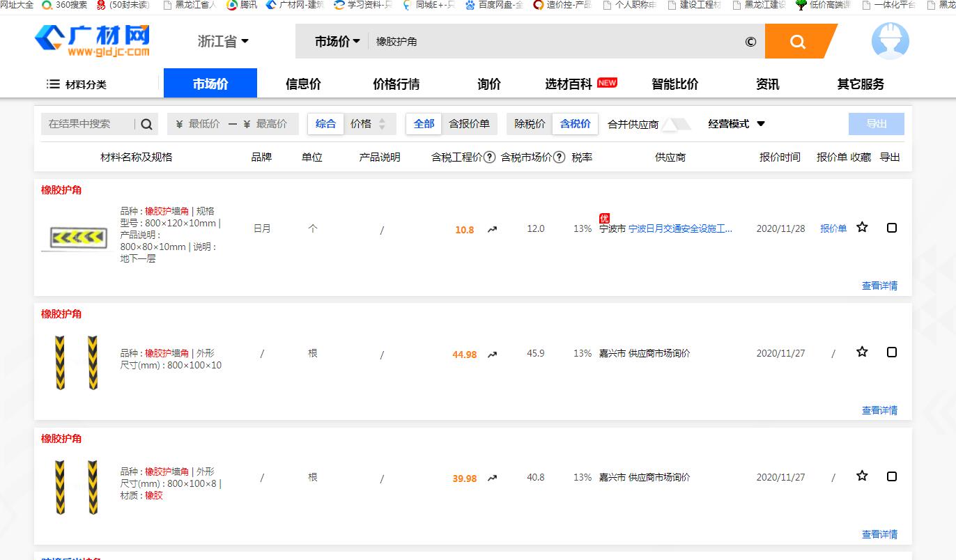This screenshot has width=956, height=560.
Task: Switch to the 市场价 tab
Action: coord(210,84)
